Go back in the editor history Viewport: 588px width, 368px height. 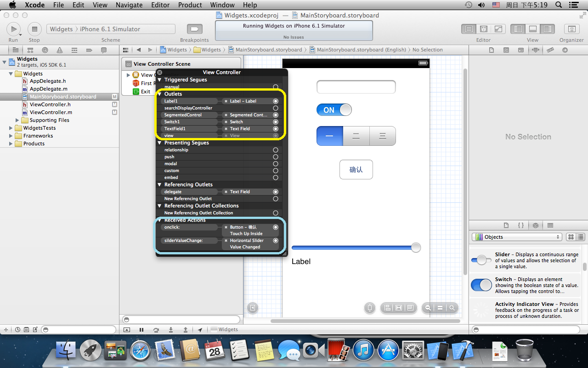point(138,50)
